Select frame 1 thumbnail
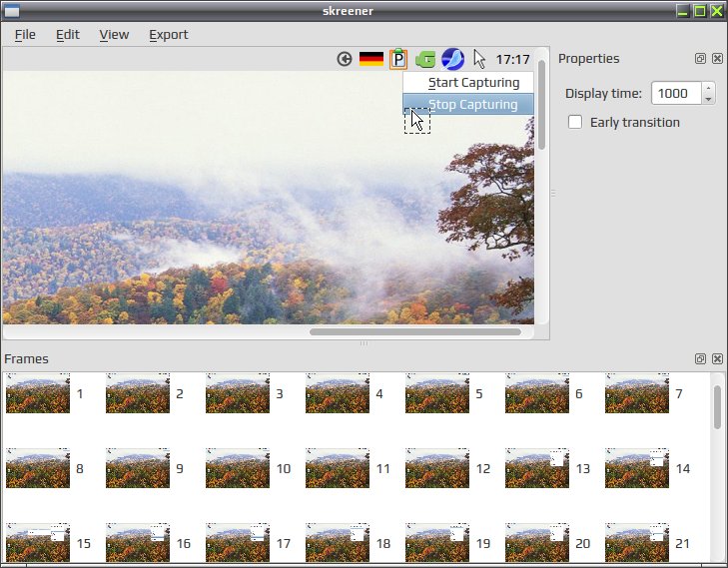This screenshot has width=728, height=568. click(38, 393)
